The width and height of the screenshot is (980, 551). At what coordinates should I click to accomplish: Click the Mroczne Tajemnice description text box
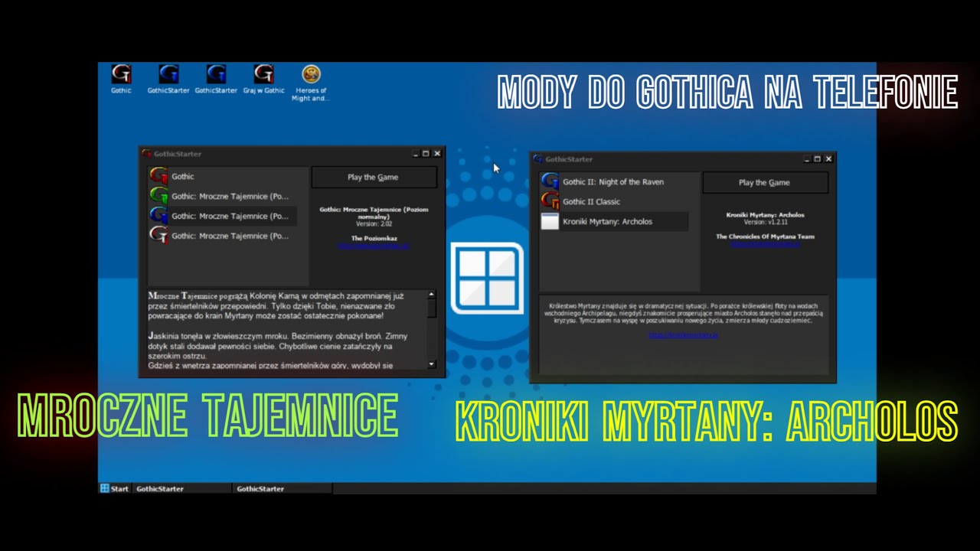(x=287, y=330)
